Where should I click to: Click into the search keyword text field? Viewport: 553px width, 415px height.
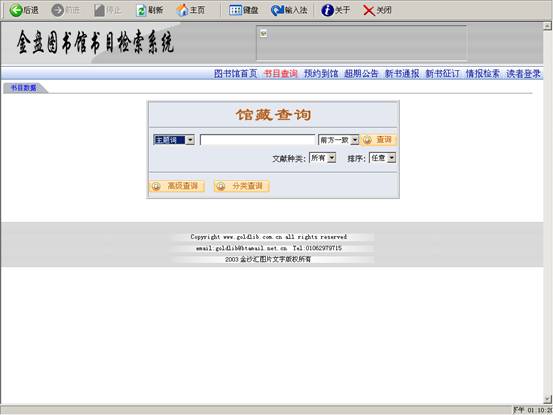(257, 140)
